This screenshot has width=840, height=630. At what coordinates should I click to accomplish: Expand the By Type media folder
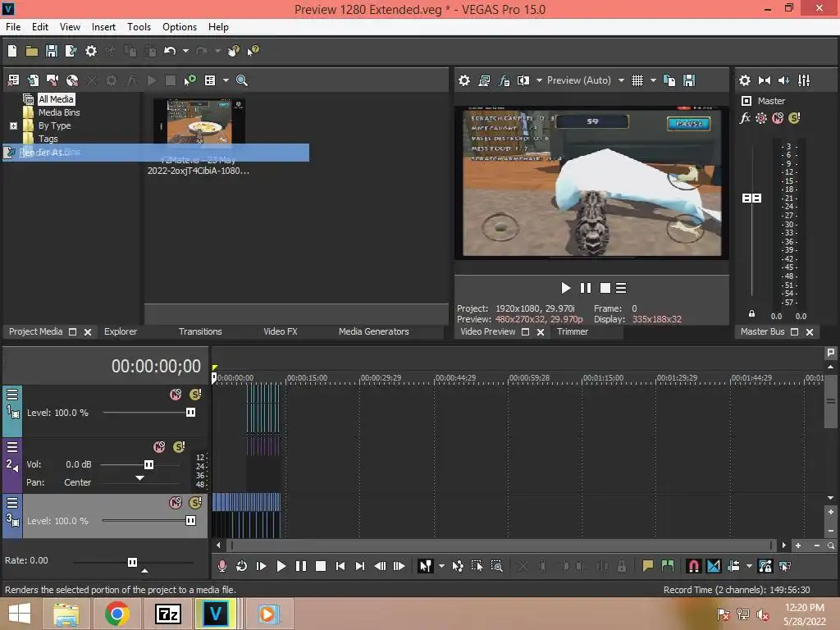coord(13,126)
